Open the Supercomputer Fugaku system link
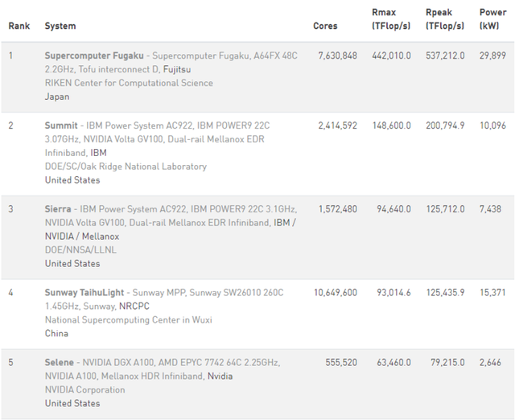The image size is (515, 420). click(x=94, y=56)
